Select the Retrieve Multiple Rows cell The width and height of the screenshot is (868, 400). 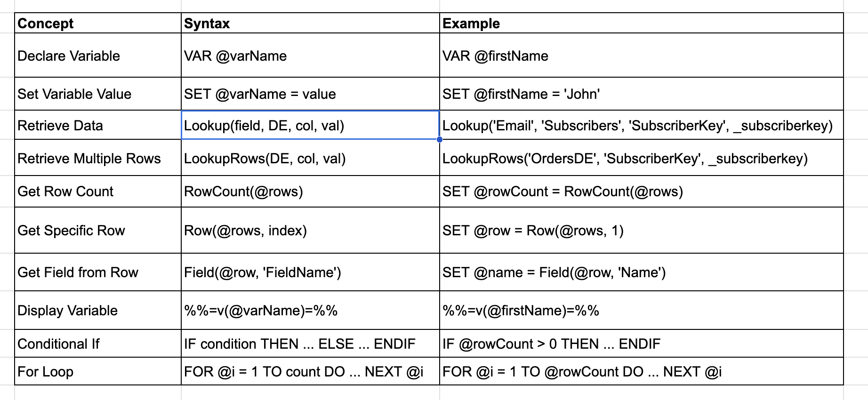(x=98, y=158)
